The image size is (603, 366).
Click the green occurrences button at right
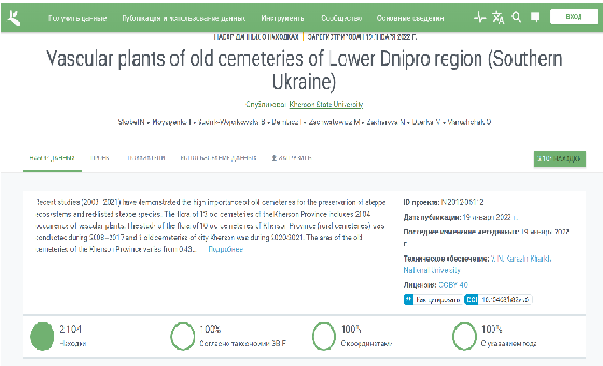coord(560,159)
